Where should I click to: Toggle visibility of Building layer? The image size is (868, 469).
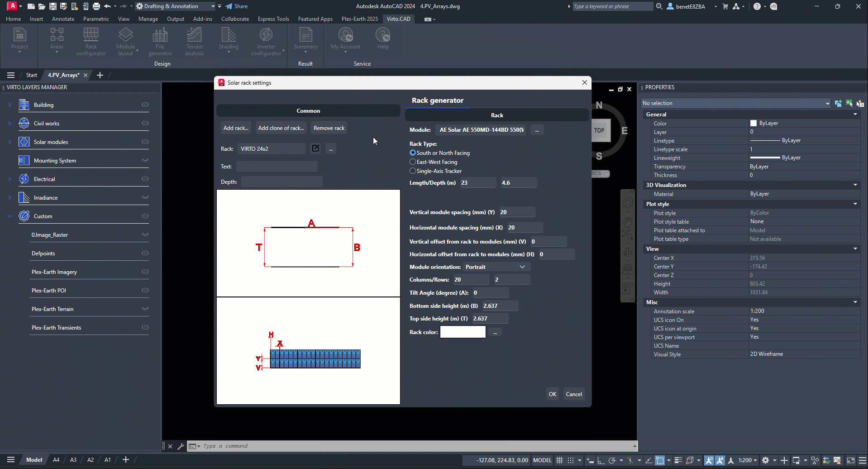point(145,105)
